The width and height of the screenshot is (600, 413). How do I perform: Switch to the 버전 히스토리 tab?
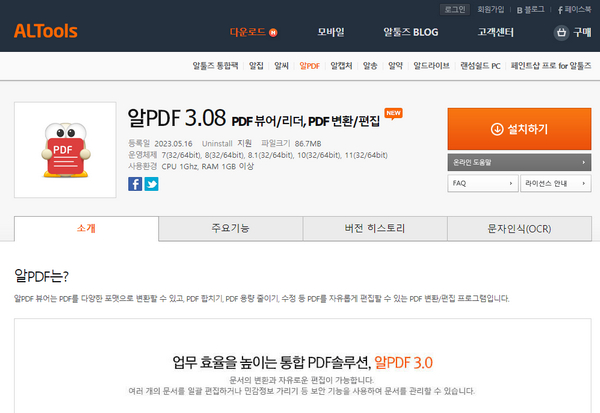(x=375, y=229)
